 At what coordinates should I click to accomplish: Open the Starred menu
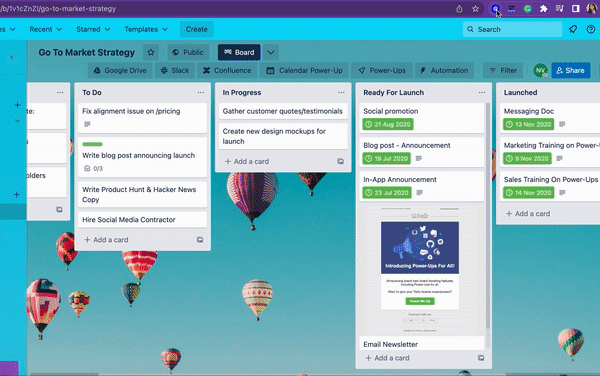click(x=93, y=29)
